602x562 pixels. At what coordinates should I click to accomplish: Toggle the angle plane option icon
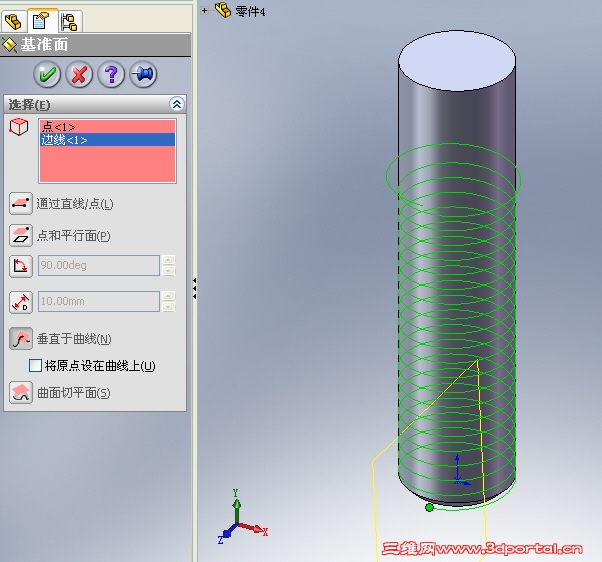pyautogui.click(x=21, y=265)
